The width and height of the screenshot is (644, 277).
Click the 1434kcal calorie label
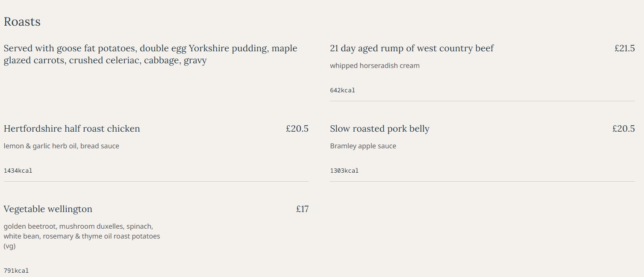pyautogui.click(x=18, y=171)
